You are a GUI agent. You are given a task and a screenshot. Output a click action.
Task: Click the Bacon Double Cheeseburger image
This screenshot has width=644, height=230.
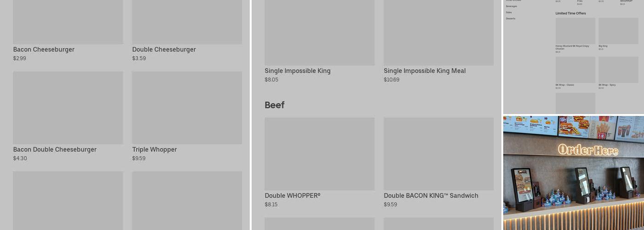pyautogui.click(x=68, y=108)
